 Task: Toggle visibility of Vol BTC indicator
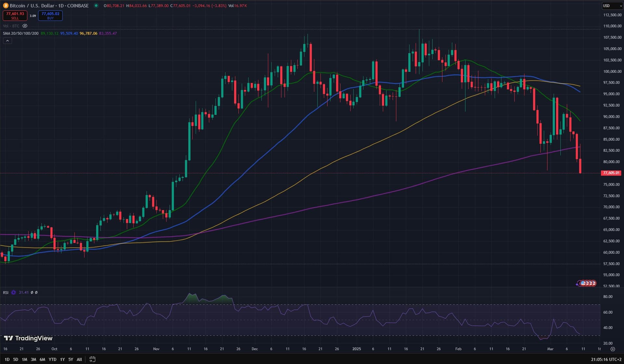click(x=25, y=26)
